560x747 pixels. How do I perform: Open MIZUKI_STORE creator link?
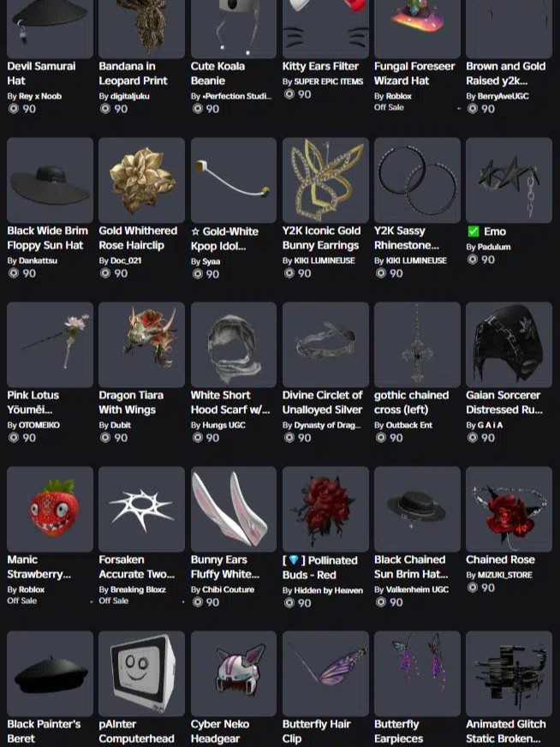504,575
